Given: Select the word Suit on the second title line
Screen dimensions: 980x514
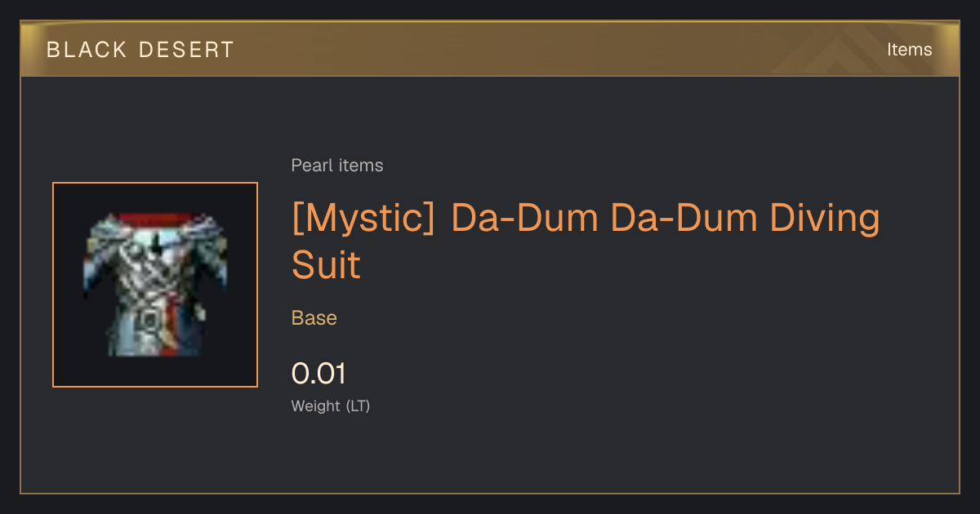Looking at the screenshot, I should coord(326,264).
